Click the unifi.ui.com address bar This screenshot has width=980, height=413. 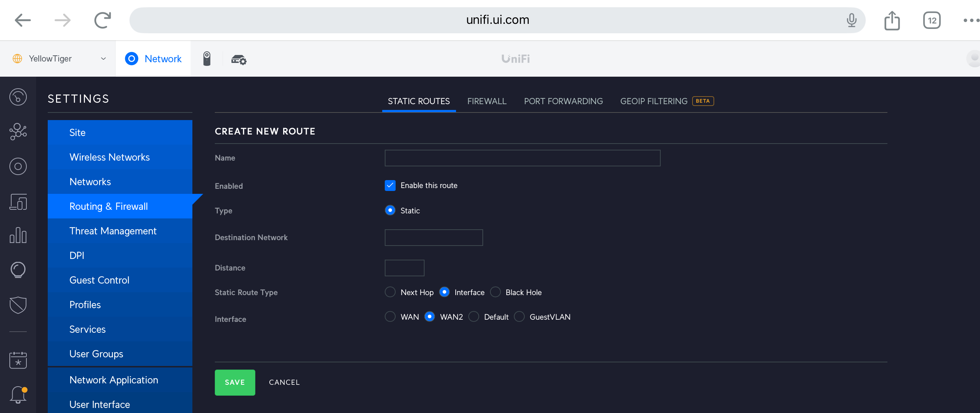pyautogui.click(x=497, y=20)
